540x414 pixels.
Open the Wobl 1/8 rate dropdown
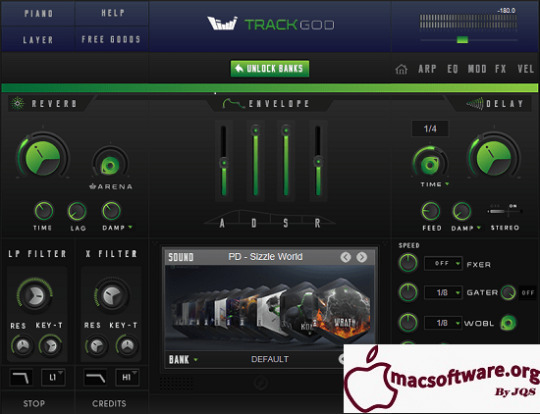pyautogui.click(x=443, y=323)
